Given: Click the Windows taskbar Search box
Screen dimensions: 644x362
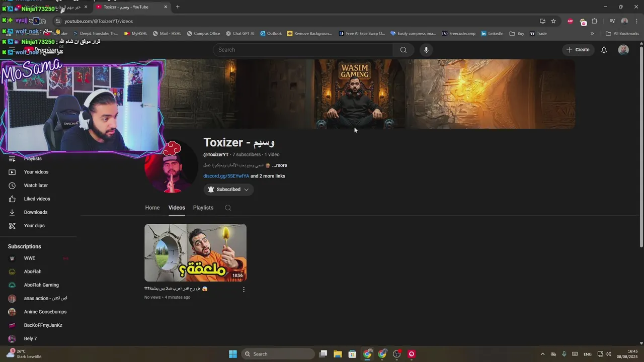Looking at the screenshot, I should [278, 354].
